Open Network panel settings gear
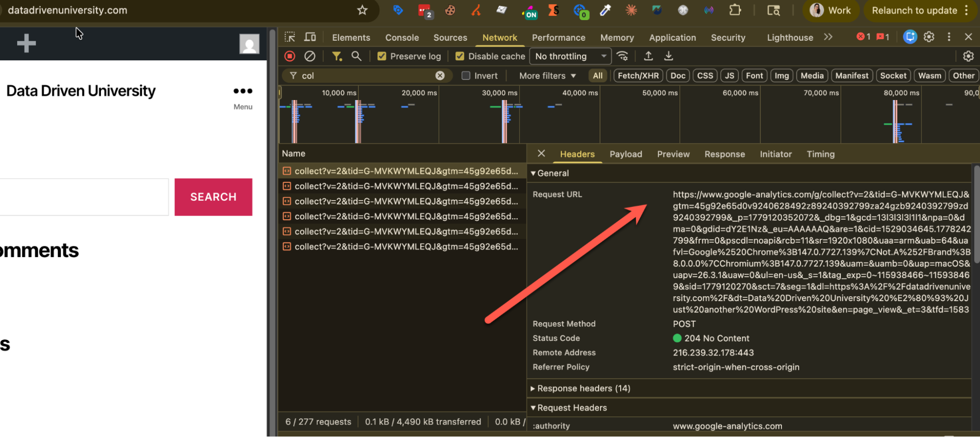The width and height of the screenshot is (980, 437). pos(968,56)
